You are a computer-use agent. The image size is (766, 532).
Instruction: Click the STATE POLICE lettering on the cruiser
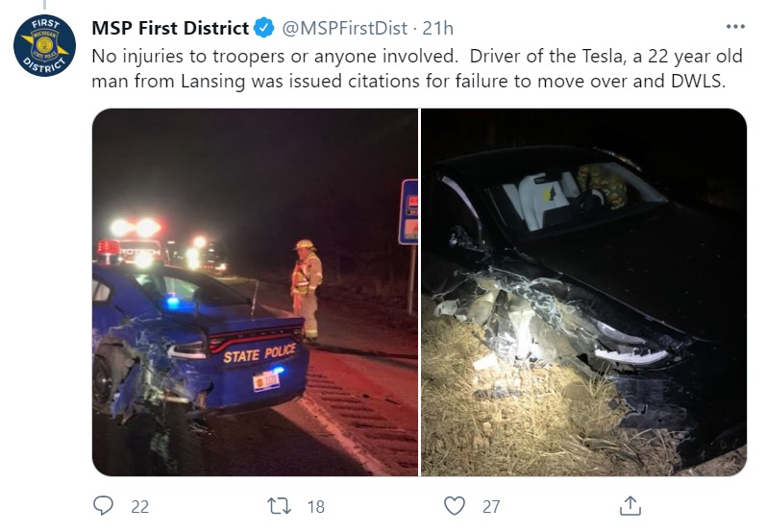tap(261, 355)
